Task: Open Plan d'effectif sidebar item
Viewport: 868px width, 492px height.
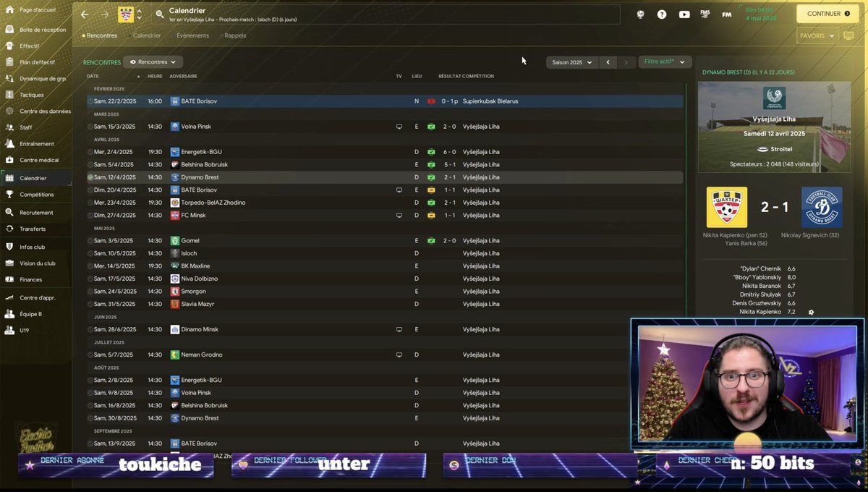Action: [36, 62]
